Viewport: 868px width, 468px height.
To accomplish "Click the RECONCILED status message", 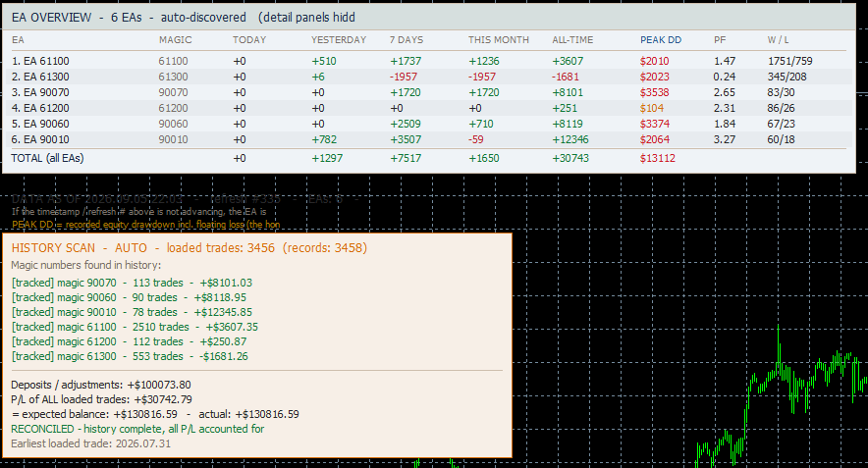I will [x=137, y=429].
